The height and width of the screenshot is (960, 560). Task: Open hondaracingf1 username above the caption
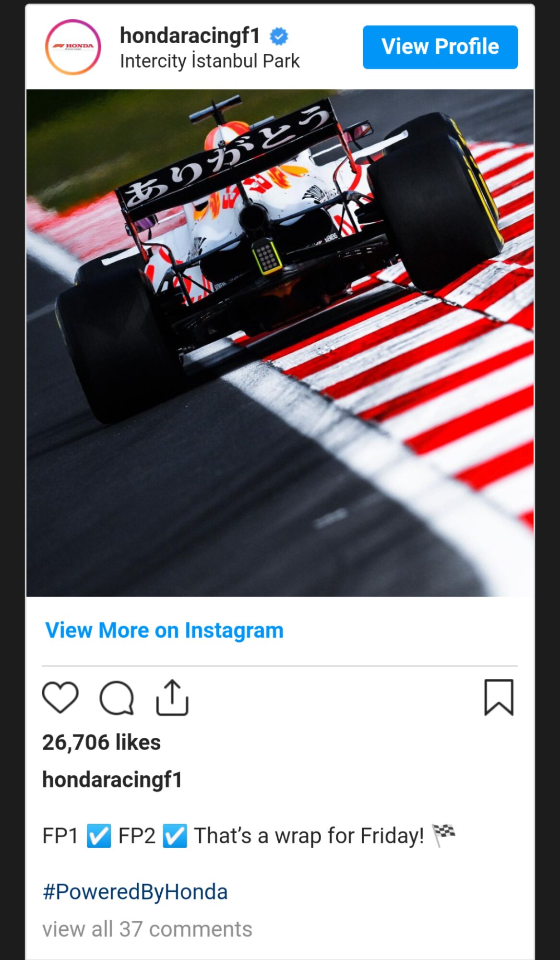point(112,780)
